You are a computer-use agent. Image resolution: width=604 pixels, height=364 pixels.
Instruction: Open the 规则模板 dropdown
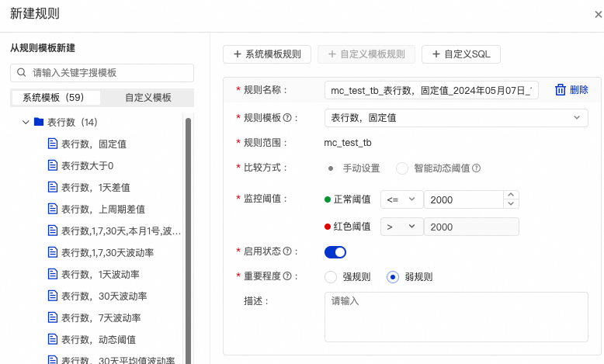pos(456,118)
